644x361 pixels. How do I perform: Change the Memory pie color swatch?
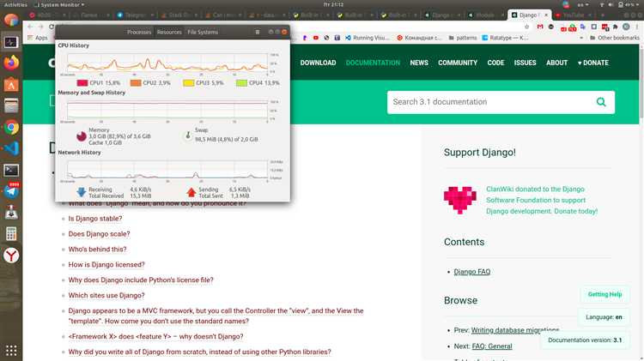click(82, 136)
